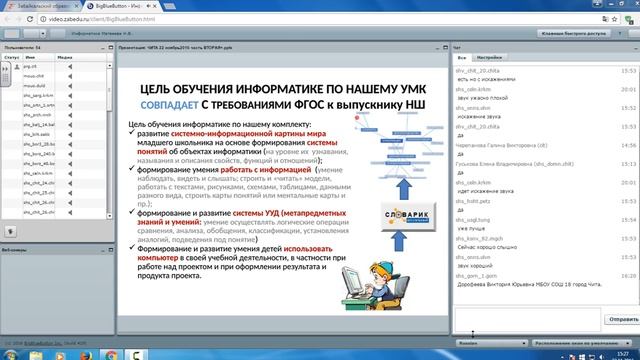Maximize the Веб-камеры webcams panel

(x=111, y=250)
